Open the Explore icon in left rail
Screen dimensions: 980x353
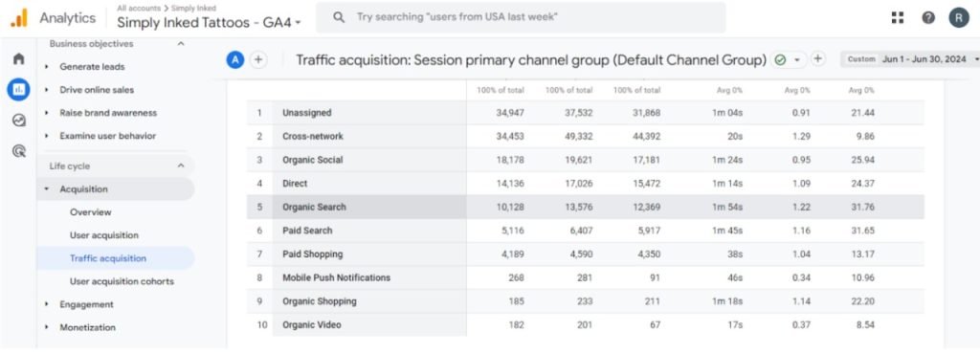pos(19,120)
